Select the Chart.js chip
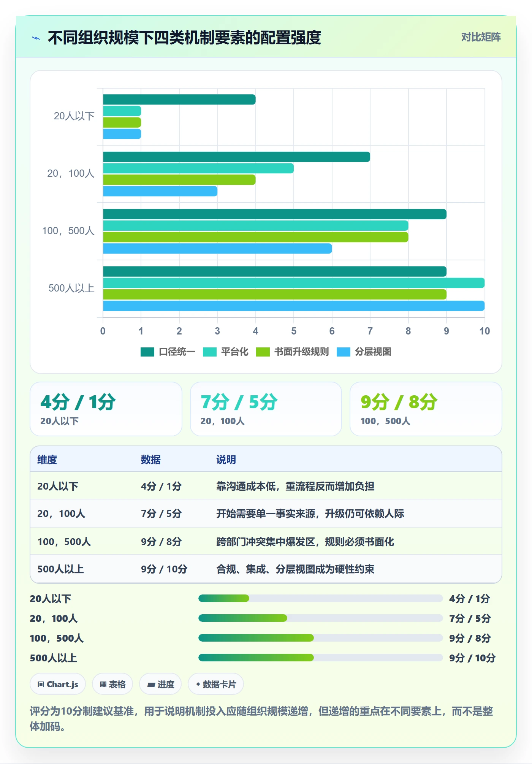This screenshot has width=532, height=764. pos(58,684)
